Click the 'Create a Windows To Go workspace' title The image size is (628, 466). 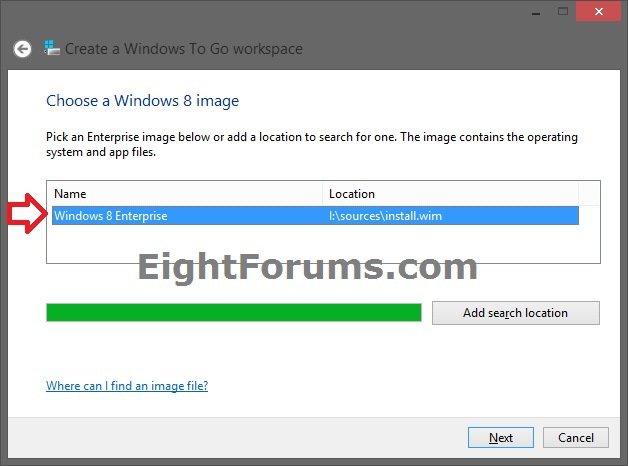(184, 48)
